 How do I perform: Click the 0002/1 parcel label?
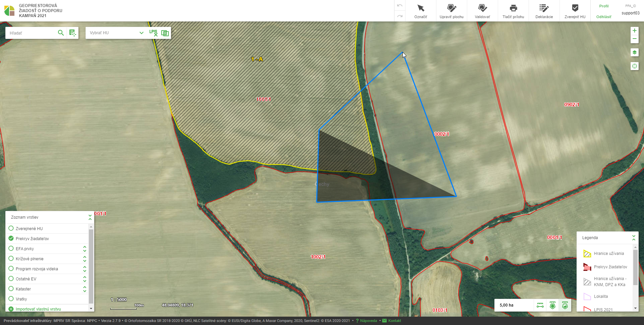(442, 134)
